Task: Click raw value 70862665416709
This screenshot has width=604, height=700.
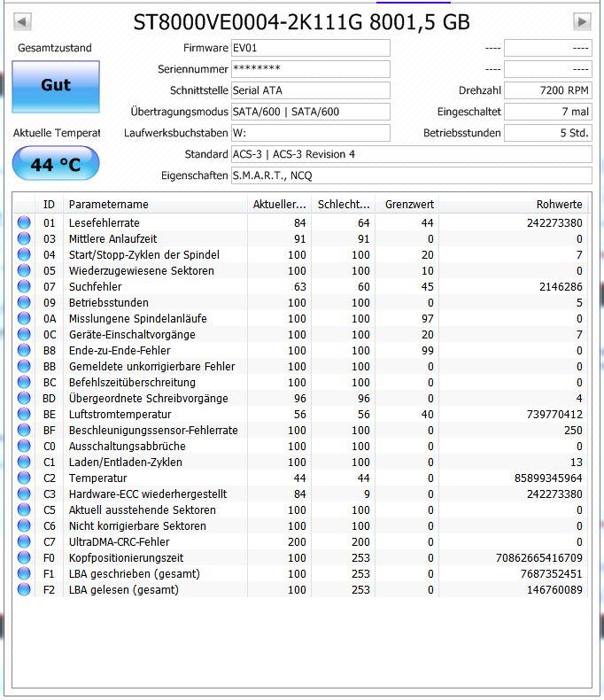Action: point(538,558)
